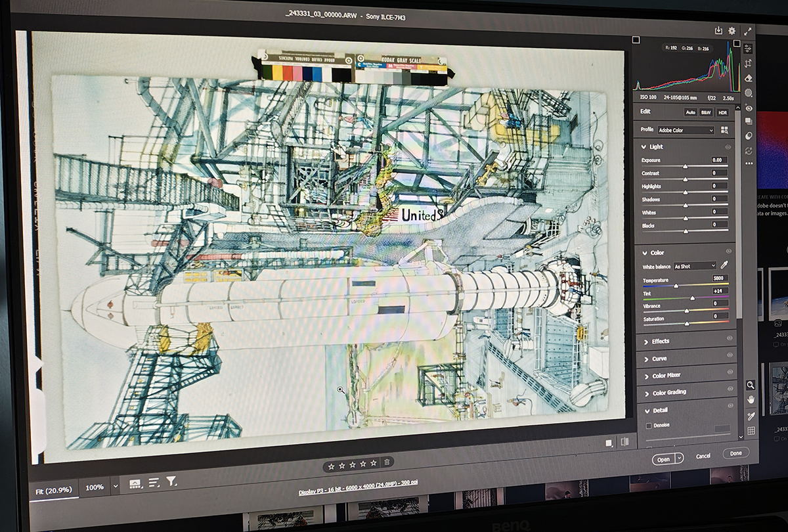Click the HDR button

(x=722, y=112)
